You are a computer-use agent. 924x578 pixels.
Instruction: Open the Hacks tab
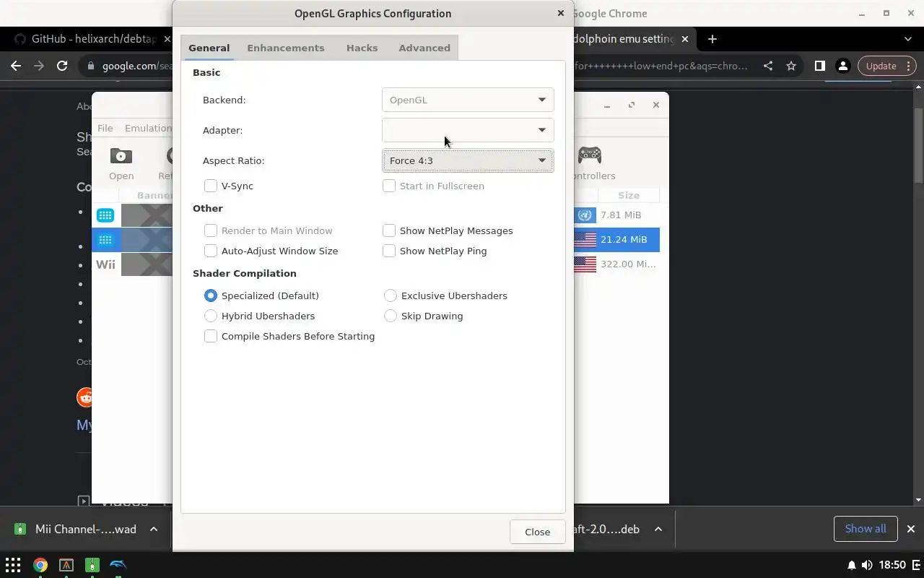point(362,48)
